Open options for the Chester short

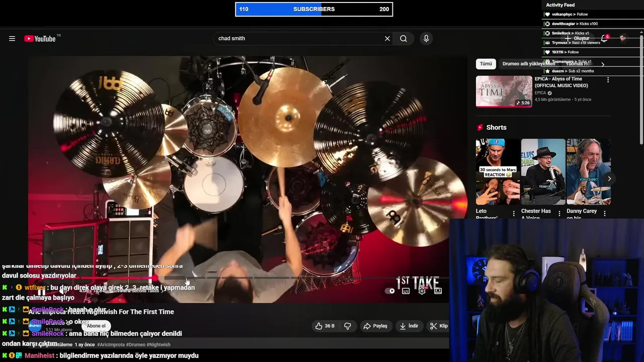tap(559, 214)
